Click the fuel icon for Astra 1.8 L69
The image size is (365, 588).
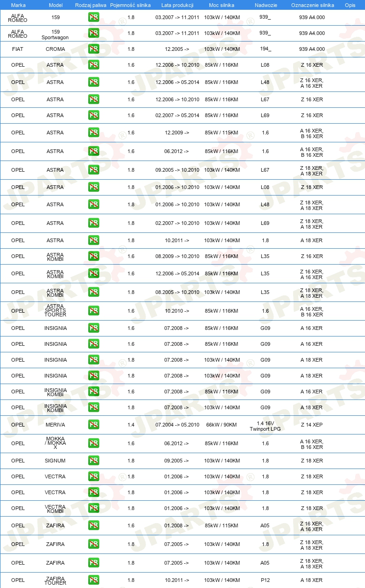click(94, 223)
